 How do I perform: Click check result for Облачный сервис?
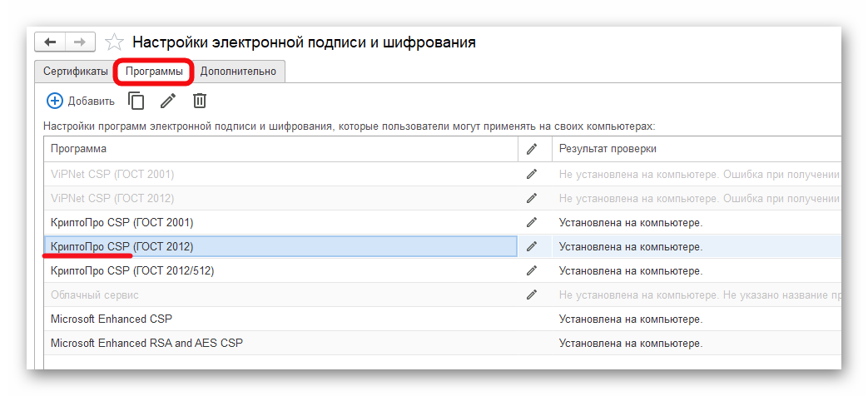click(697, 295)
